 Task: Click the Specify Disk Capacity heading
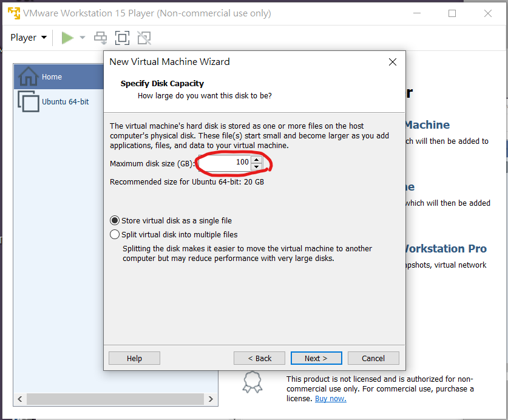(162, 84)
